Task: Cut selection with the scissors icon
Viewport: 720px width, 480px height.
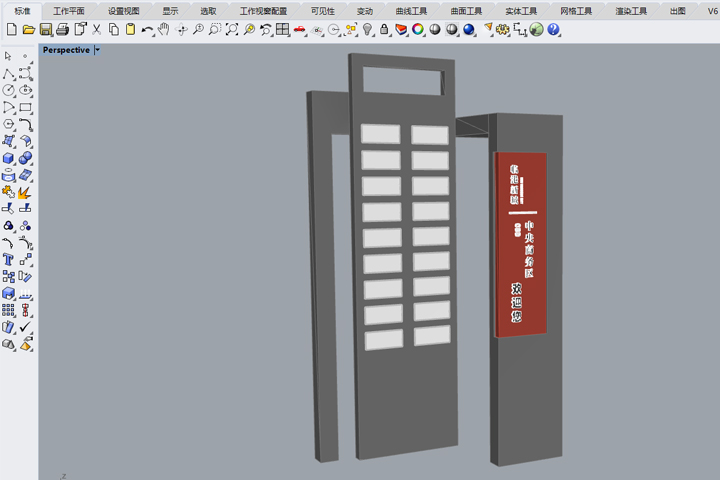Action: (x=96, y=30)
